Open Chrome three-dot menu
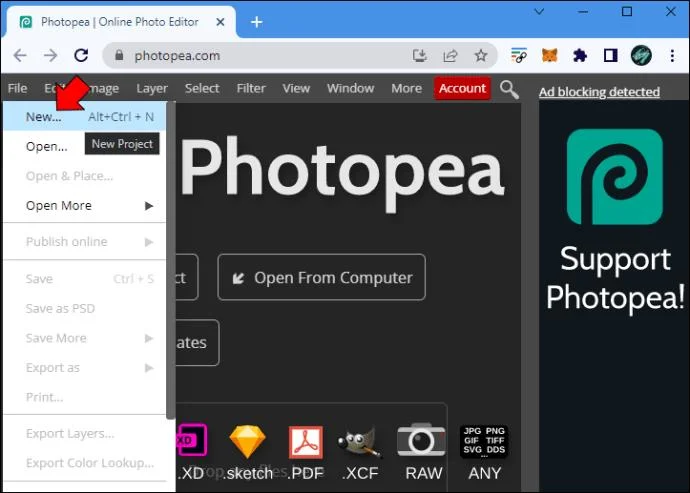This screenshot has height=493, width=690. coord(672,55)
